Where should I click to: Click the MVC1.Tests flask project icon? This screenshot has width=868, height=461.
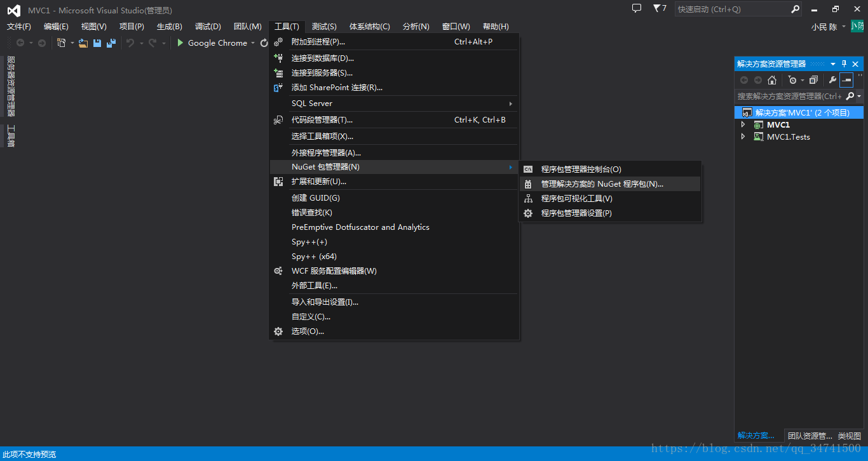(758, 137)
